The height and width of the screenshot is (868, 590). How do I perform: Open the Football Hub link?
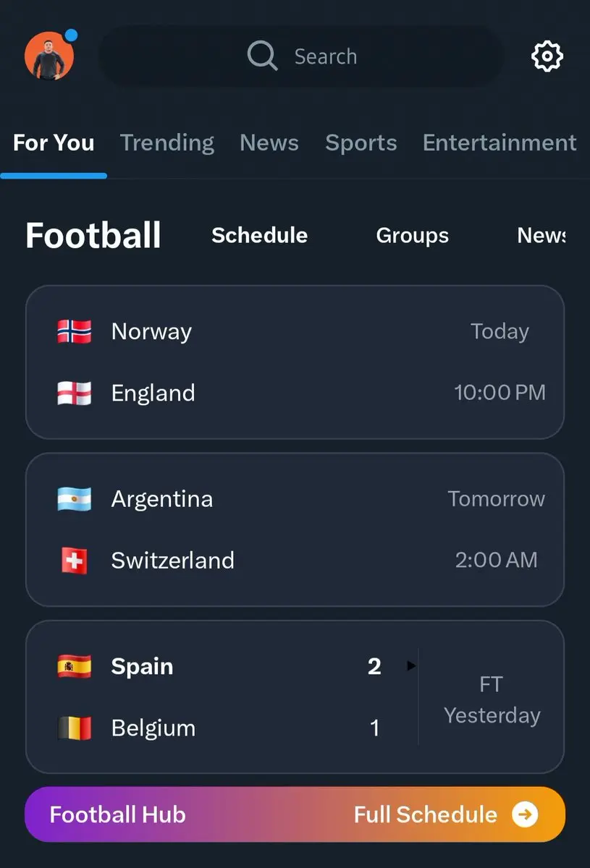118,815
